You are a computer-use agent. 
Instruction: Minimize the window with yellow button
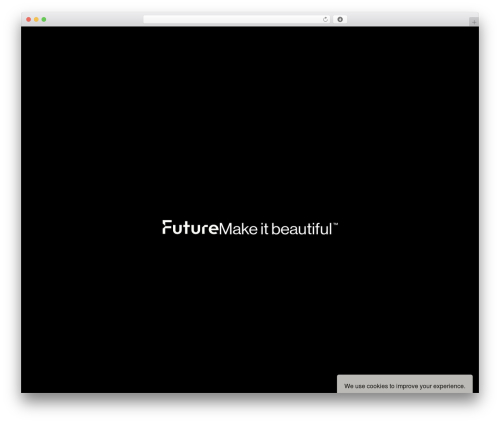(36, 19)
